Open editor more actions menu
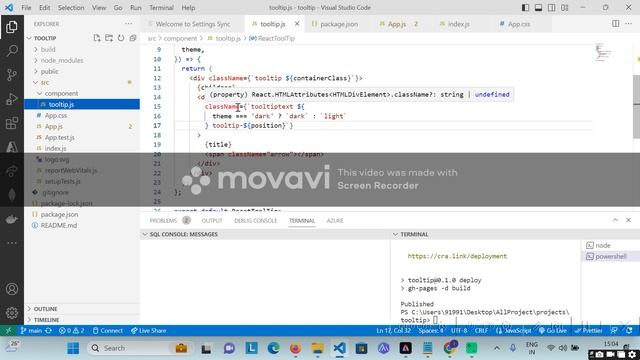Image resolution: width=640 pixels, height=360 pixels. coord(628,24)
